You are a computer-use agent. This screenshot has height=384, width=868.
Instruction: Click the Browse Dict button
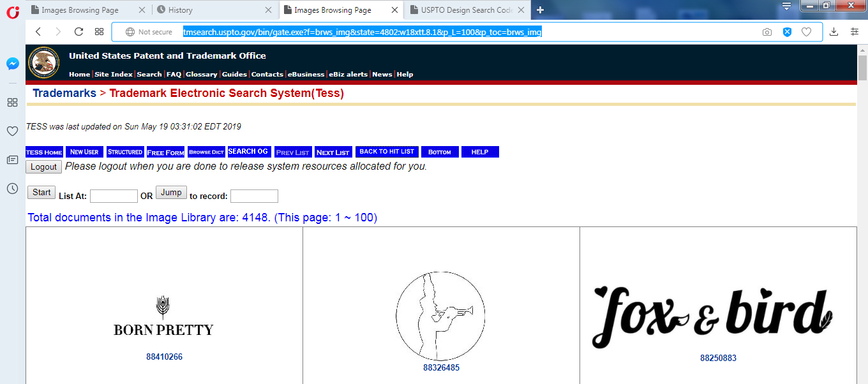[206, 152]
